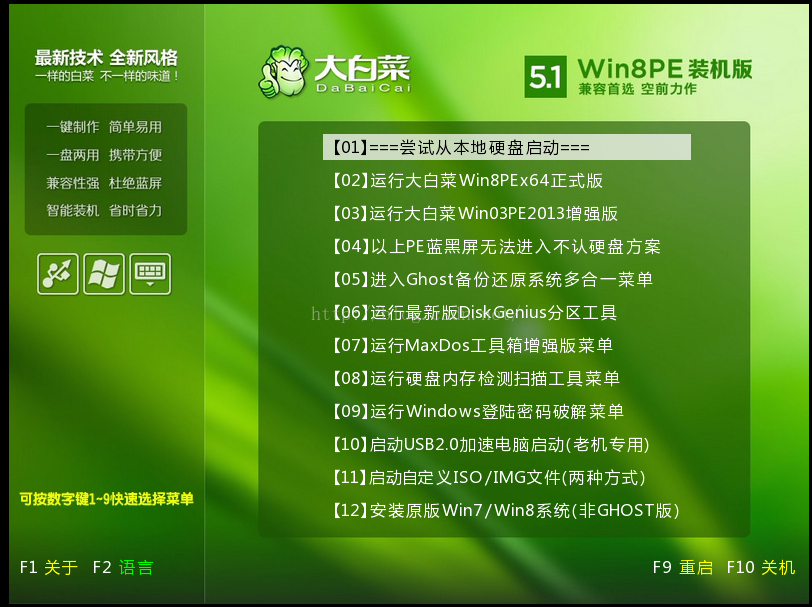The image size is (812, 607).
Task: Open 【07】运行MaxDos工具箱增强版菜单
Action: [x=472, y=345]
